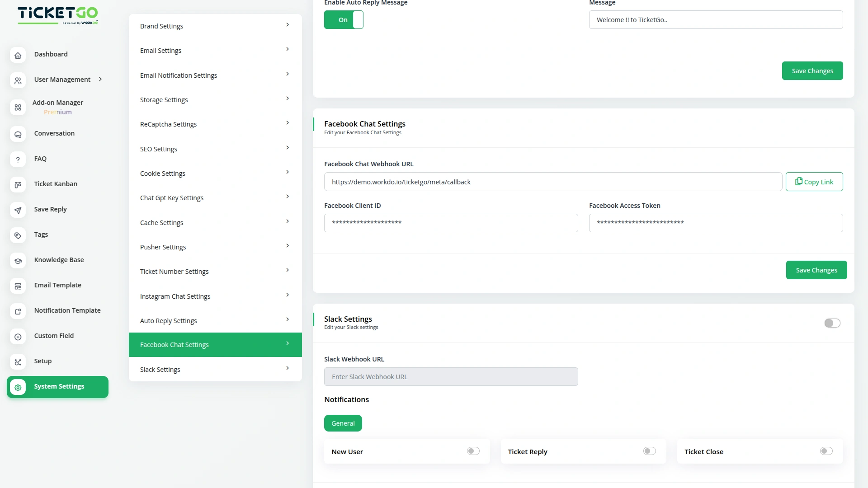Image resolution: width=868 pixels, height=488 pixels.
Task: Enable the Slack Settings toggle
Action: click(x=832, y=323)
